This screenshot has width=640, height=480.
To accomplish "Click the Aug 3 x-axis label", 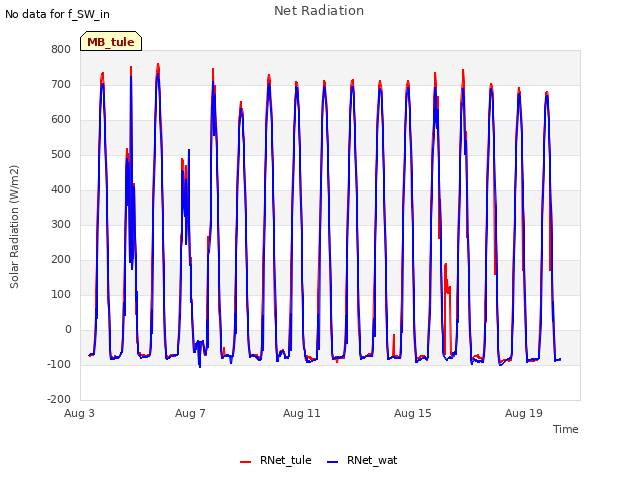I will tap(79, 413).
